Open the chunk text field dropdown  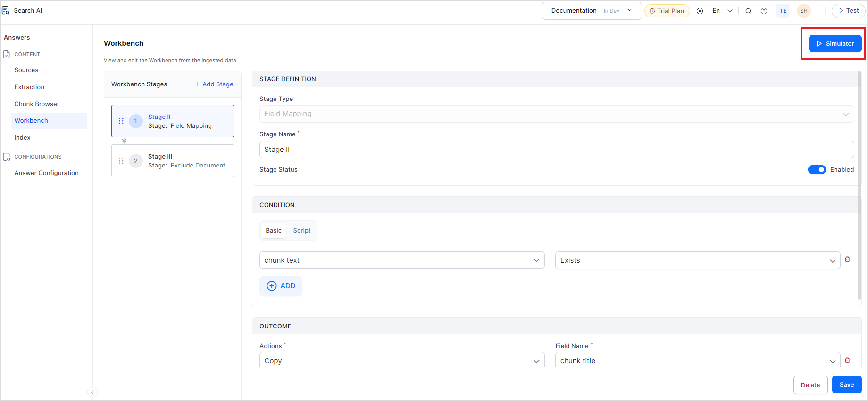tap(401, 260)
